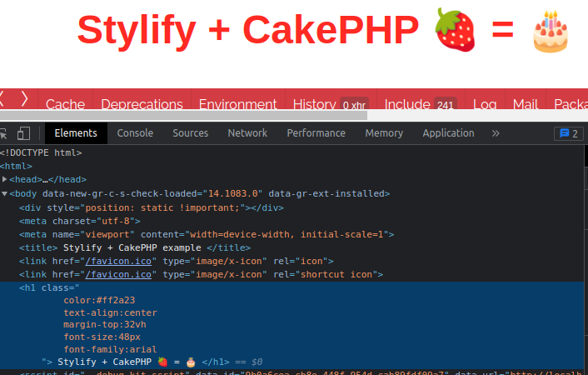
Task: Open the DebugKit Environment panel
Action: point(237,103)
